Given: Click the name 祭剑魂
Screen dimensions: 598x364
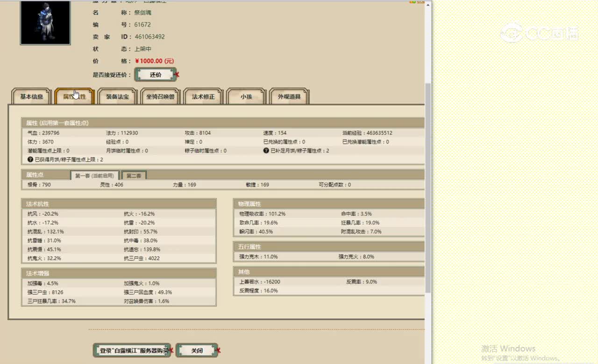Looking at the screenshot, I should click(143, 13).
